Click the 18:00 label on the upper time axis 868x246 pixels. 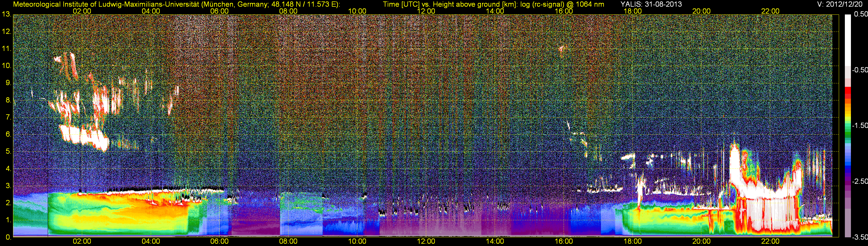pos(632,11)
